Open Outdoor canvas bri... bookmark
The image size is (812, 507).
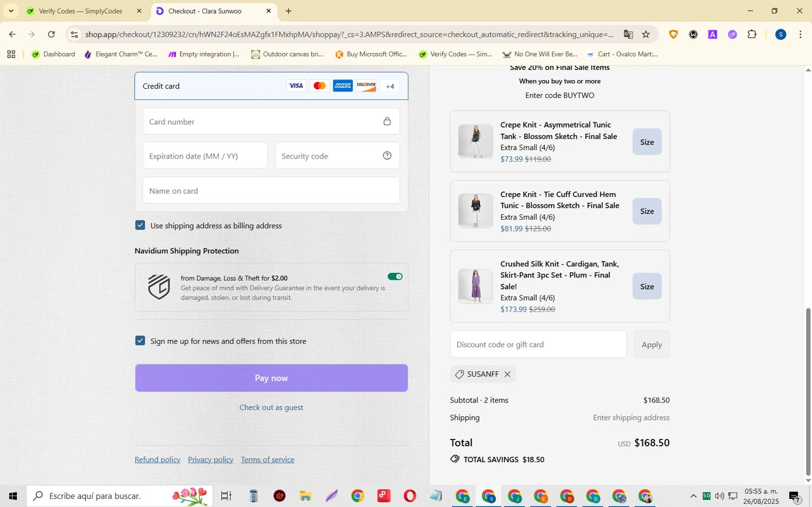[x=287, y=54]
